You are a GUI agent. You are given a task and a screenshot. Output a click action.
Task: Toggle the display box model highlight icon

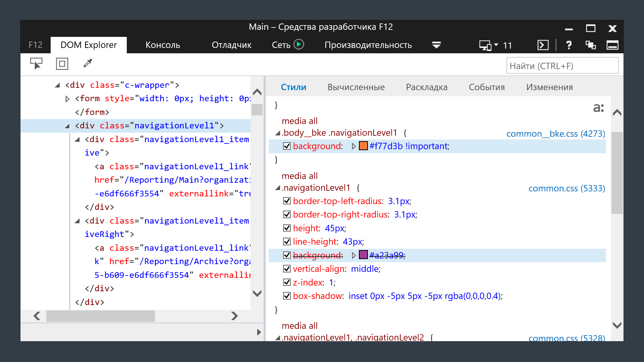coord(62,64)
